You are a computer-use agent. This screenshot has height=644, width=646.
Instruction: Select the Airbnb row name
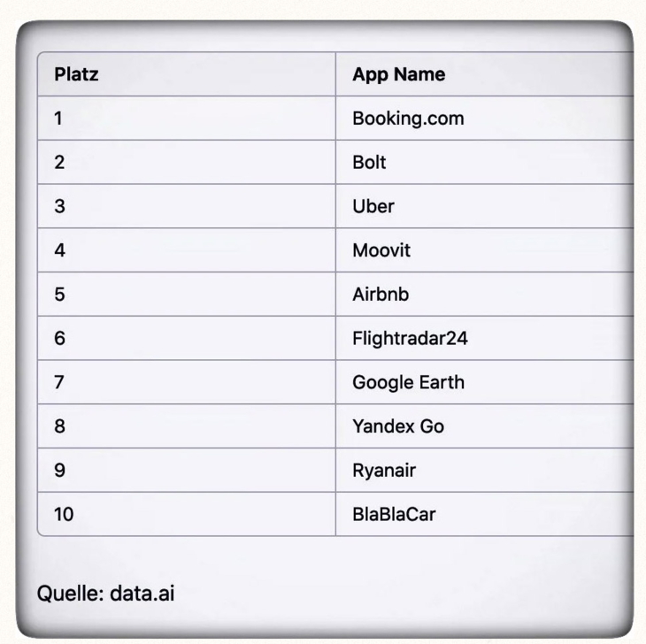click(381, 295)
